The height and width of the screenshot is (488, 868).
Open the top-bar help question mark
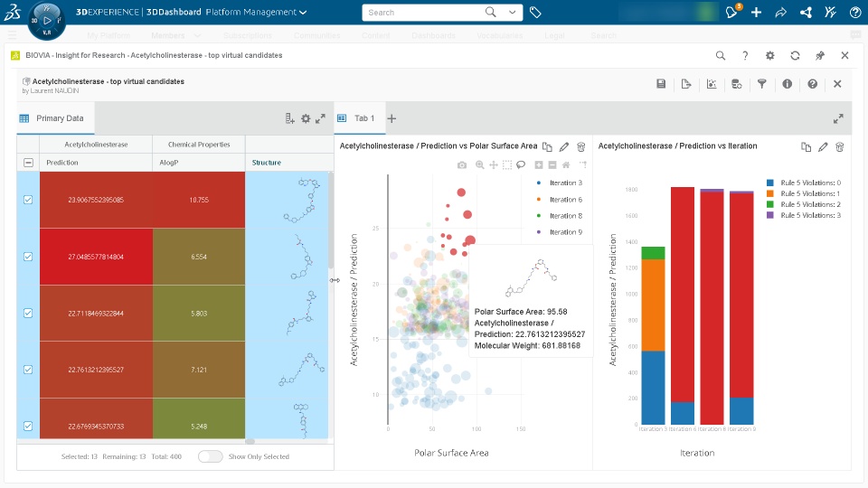click(x=855, y=12)
